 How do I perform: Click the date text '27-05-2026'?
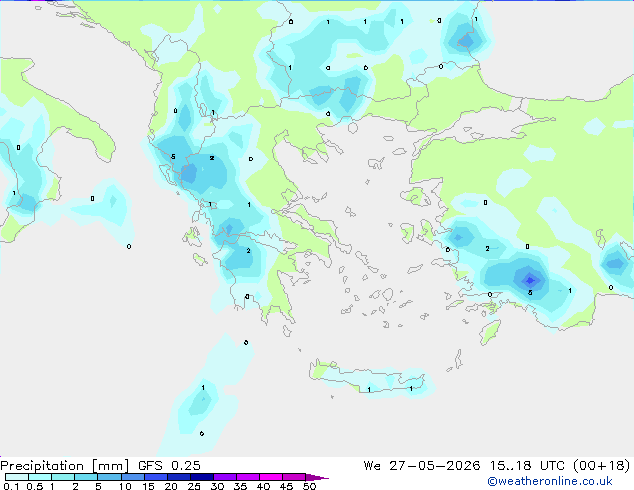435,466
